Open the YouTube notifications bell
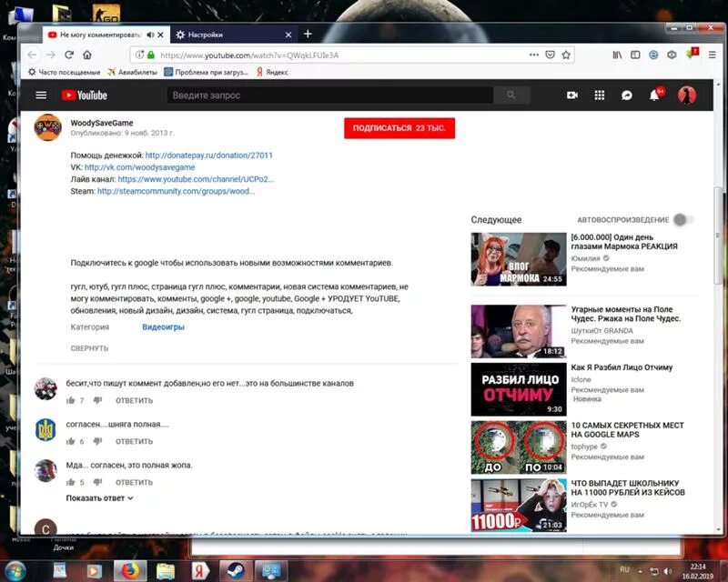Image resolution: width=728 pixels, height=582 pixels. coord(654,95)
